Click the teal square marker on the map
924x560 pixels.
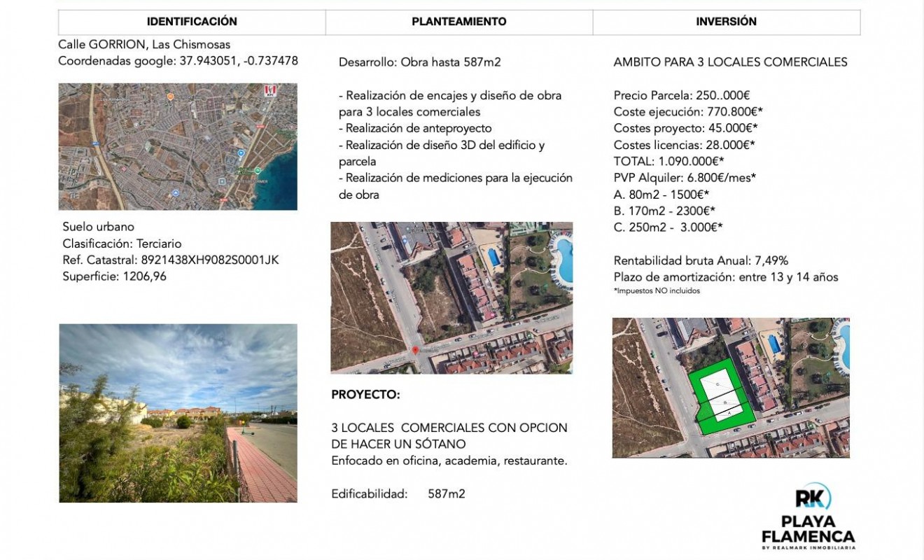click(222, 181)
